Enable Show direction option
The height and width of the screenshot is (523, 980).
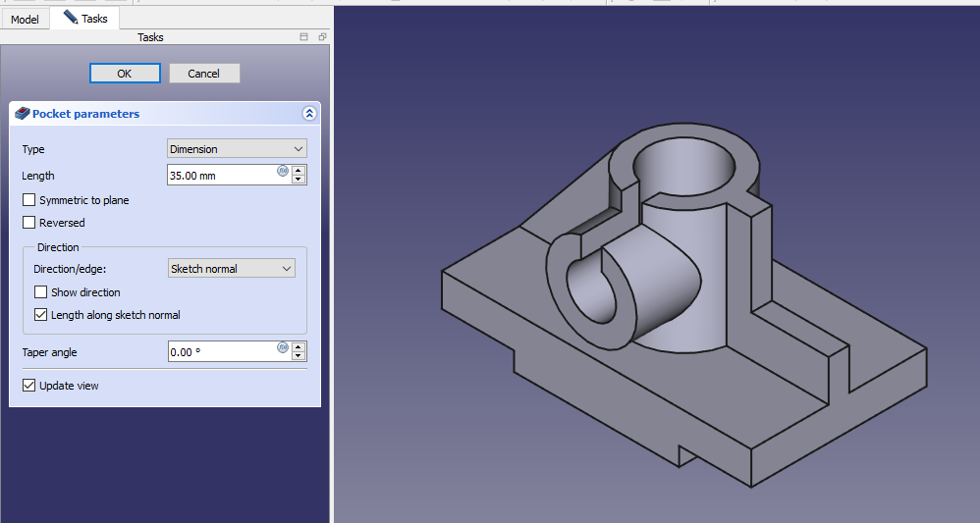pyautogui.click(x=41, y=292)
